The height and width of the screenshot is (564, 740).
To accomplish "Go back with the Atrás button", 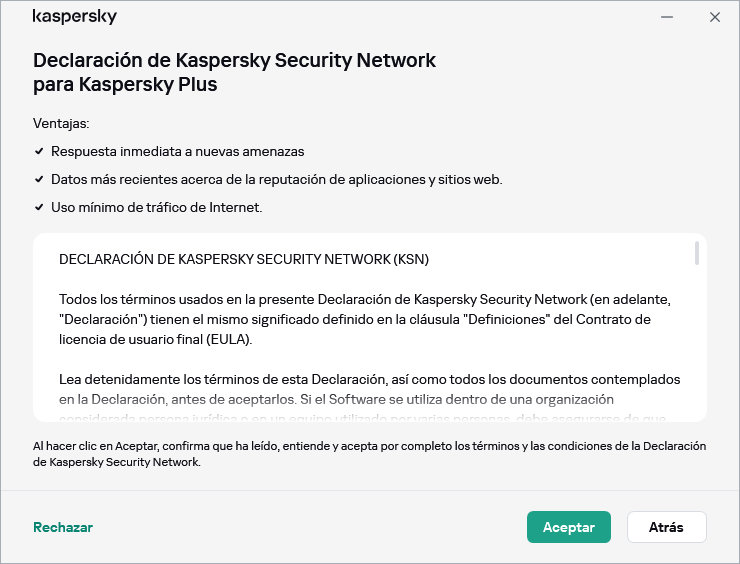I will 666,527.
